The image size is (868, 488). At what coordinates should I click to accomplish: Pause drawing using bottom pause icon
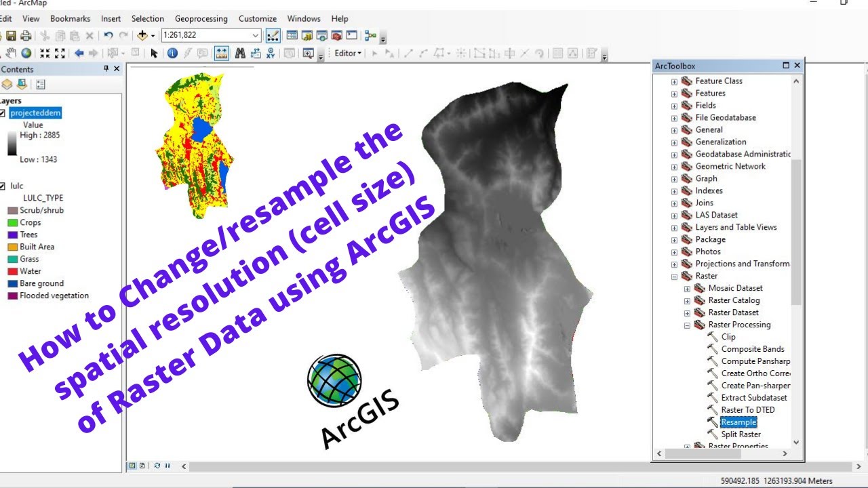point(167,466)
